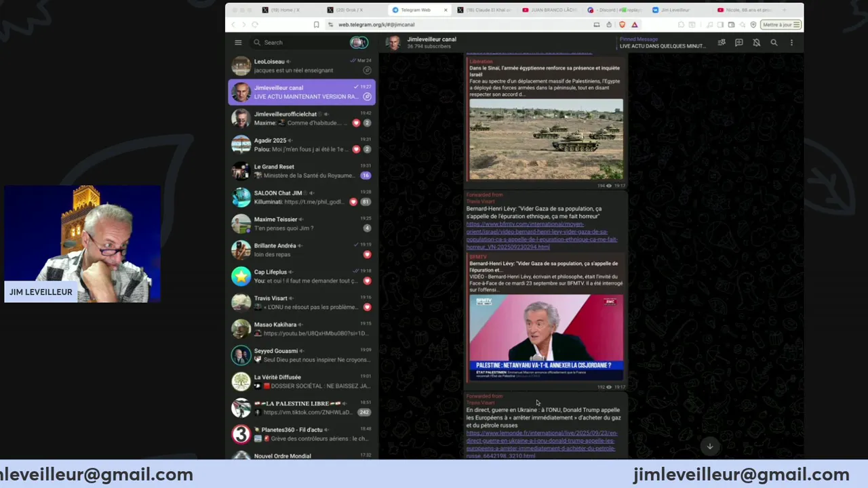This screenshot has width=868, height=488.
Task: Switch to the Claude El Khal browser tab
Action: tap(483, 10)
